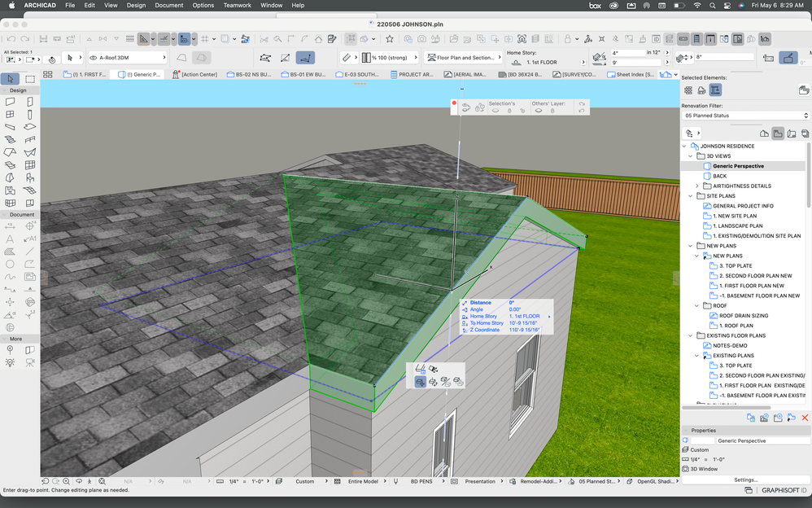Expand the AIRTIGHTNESS DETAILS folder
Viewport: 812px width, 508px height.
click(697, 186)
